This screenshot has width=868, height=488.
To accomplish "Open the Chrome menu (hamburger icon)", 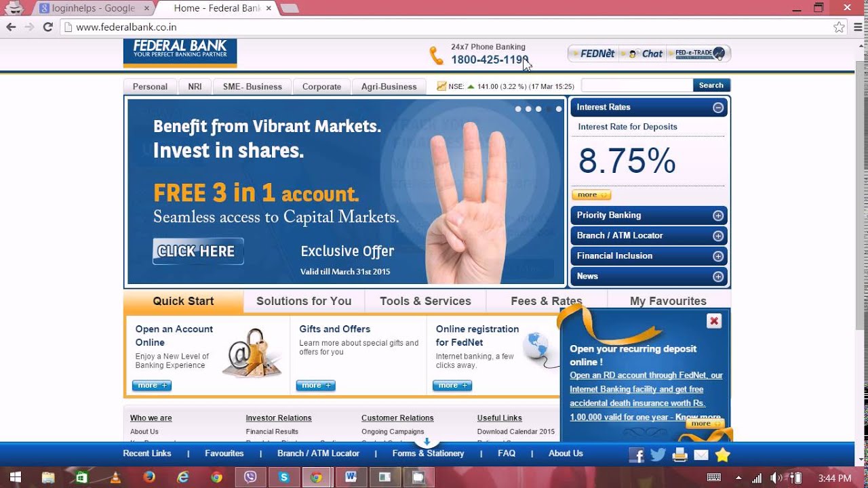I will pyautogui.click(x=858, y=27).
